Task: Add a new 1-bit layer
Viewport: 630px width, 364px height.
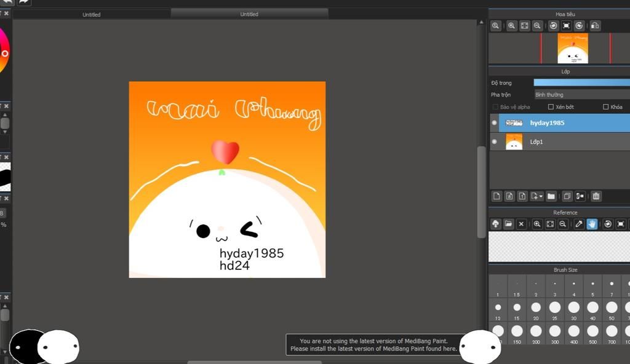Action: 522,196
